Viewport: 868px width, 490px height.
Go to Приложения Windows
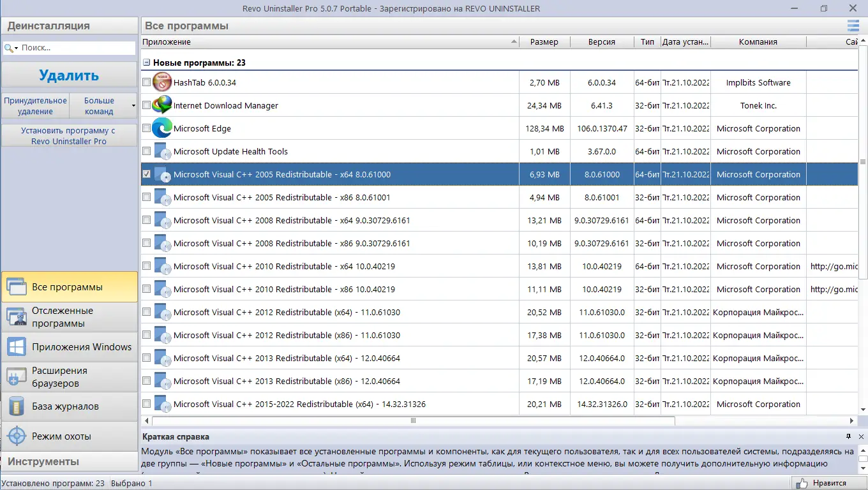click(x=69, y=347)
